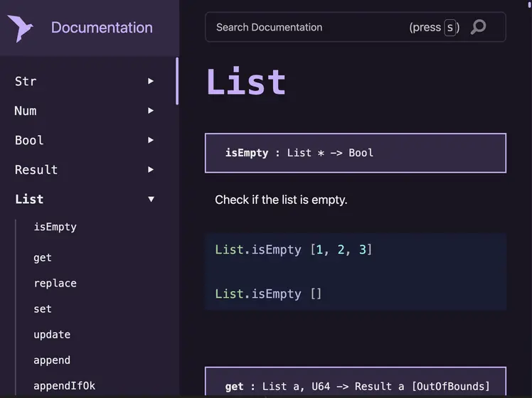Click the sidebar vertical scrollbar thumb
532x398 pixels.
(x=177, y=81)
